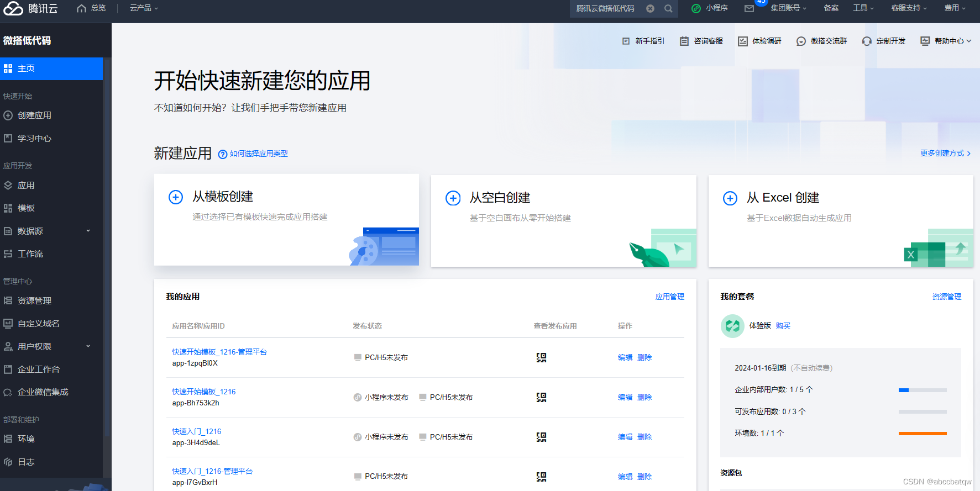
Task: Expand the 帮助中心 dropdown
Action: tap(946, 41)
